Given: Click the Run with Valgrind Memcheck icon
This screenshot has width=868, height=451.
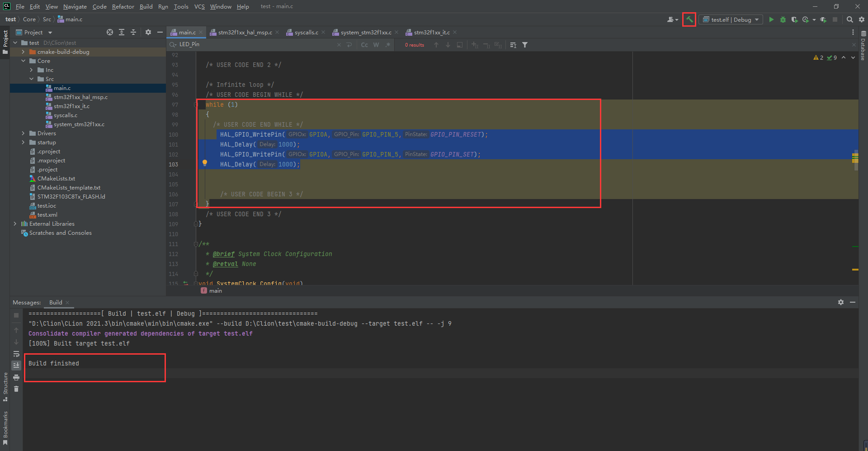Looking at the screenshot, I should pyautogui.click(x=823, y=19).
